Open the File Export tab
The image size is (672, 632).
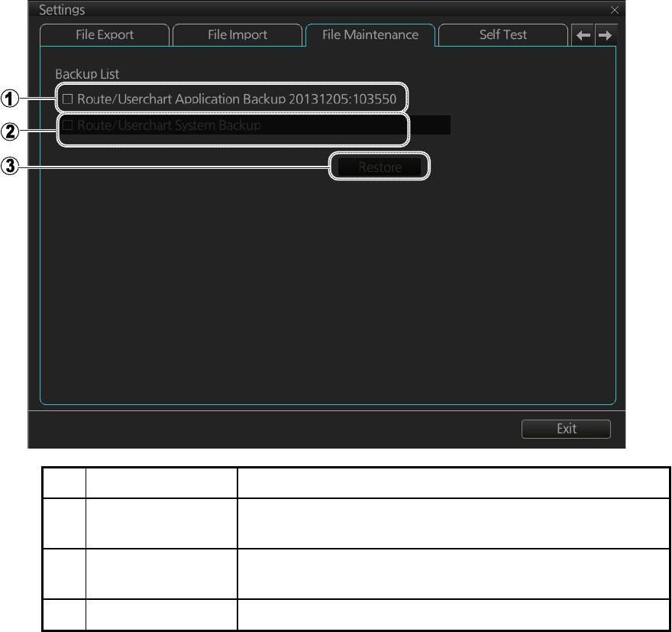(x=105, y=34)
